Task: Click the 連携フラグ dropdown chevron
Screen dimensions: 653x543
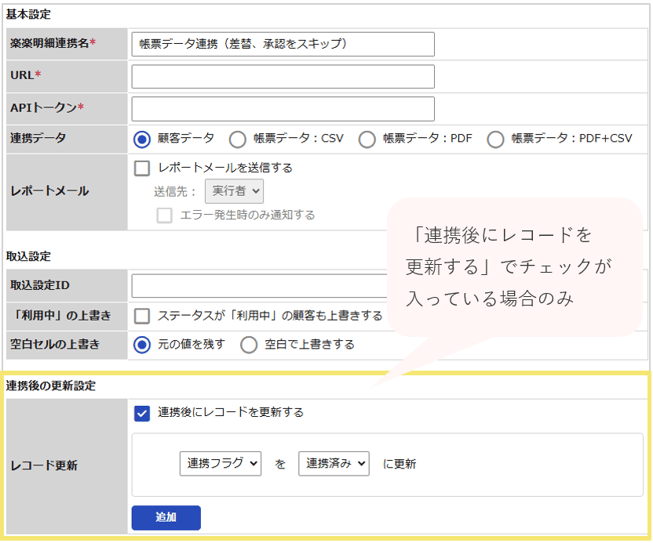Action: (253, 463)
